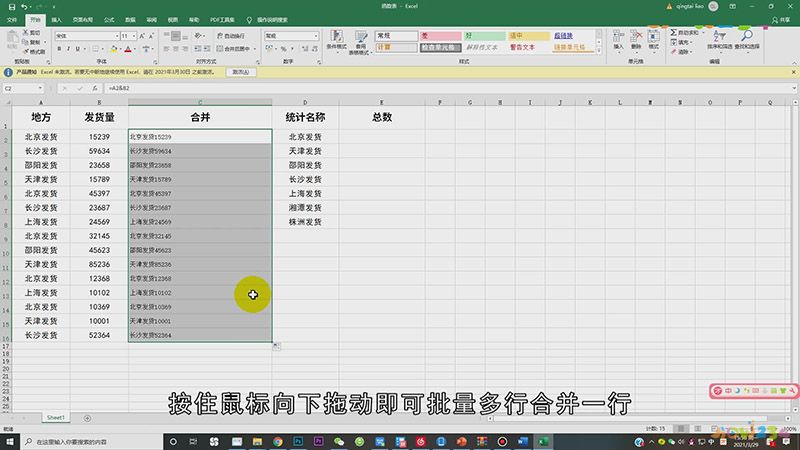This screenshot has width=800, height=450.
Task: Click the Orientation text angle icon
Action: (197, 36)
